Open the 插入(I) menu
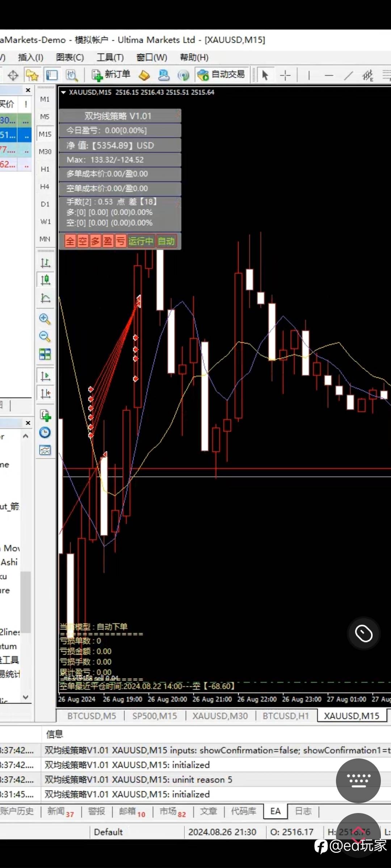The height and width of the screenshot is (868, 391). (x=30, y=57)
